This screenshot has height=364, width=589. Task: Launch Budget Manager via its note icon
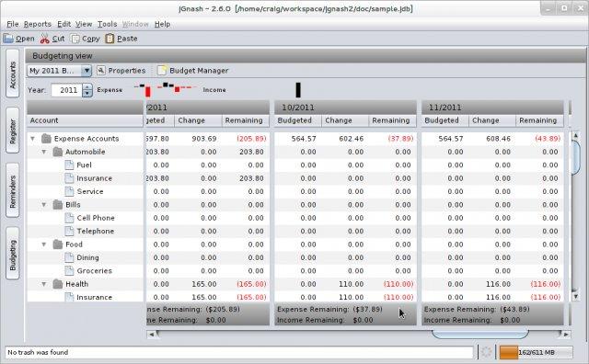pos(162,70)
